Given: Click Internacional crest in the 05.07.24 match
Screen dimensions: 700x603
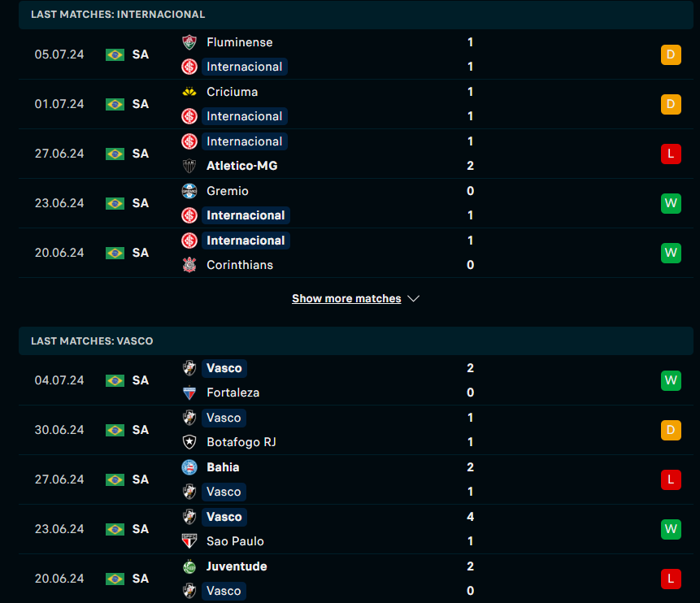Looking at the screenshot, I should pos(189,67).
